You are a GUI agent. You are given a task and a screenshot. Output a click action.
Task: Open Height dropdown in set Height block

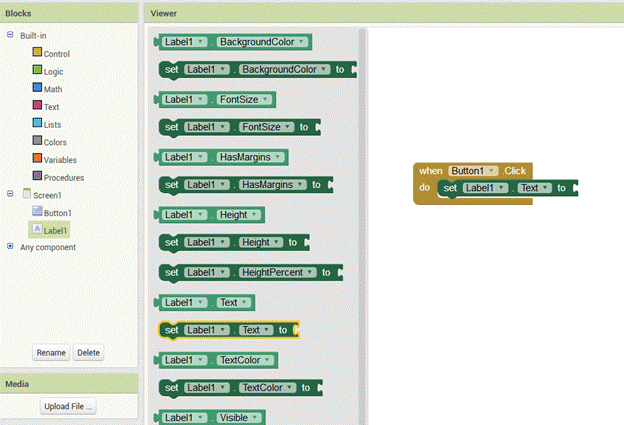click(x=277, y=242)
